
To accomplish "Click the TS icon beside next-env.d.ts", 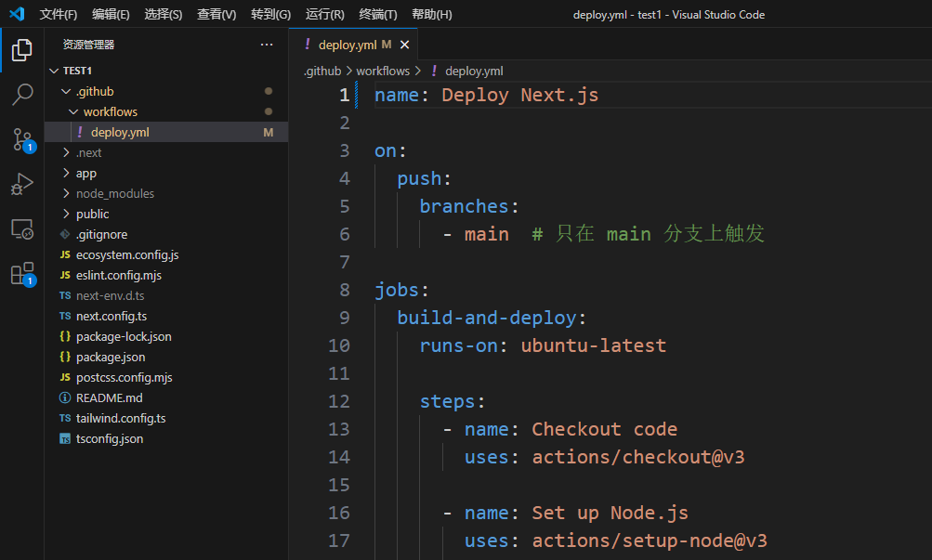I will coord(65,295).
